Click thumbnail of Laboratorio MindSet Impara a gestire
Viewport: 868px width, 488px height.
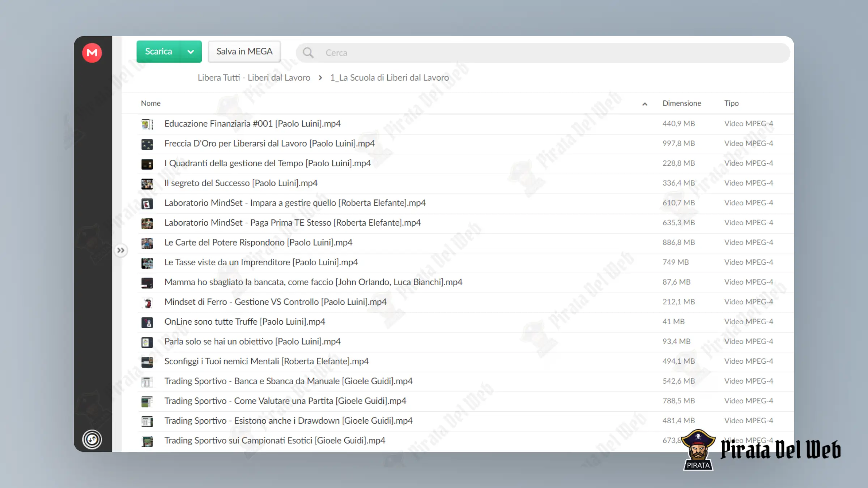pos(147,204)
